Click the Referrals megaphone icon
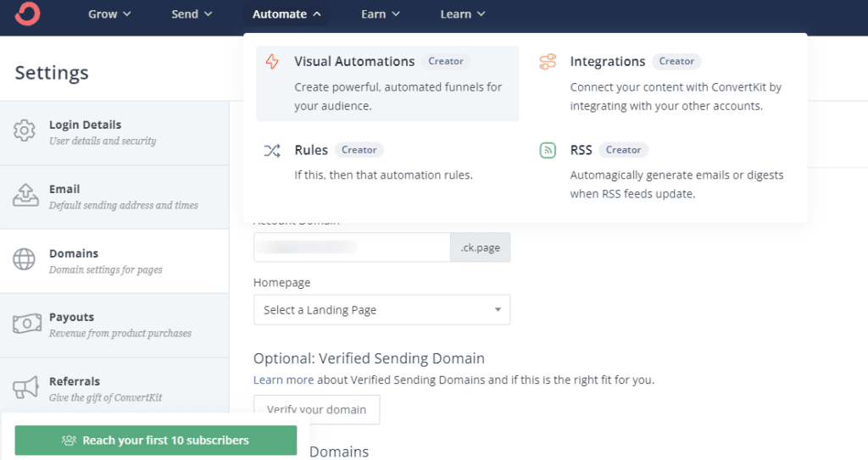Image resolution: width=868 pixels, height=460 pixels. point(25,387)
